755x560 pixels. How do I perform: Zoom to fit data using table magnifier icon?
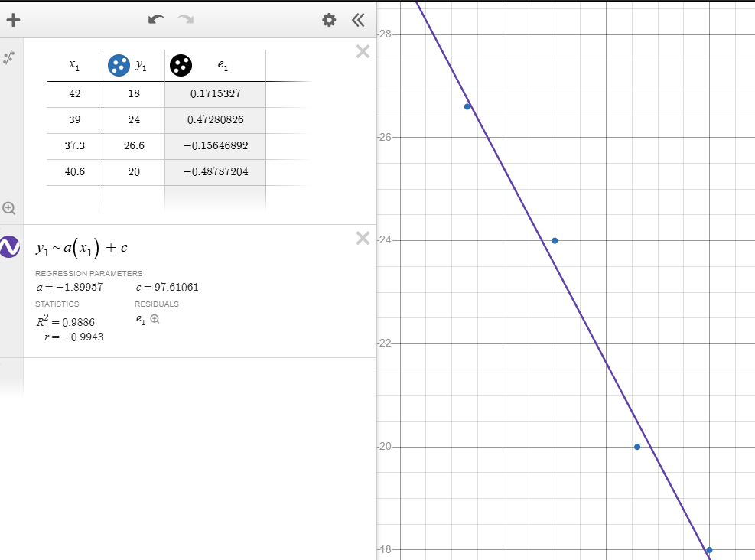tap(8, 208)
